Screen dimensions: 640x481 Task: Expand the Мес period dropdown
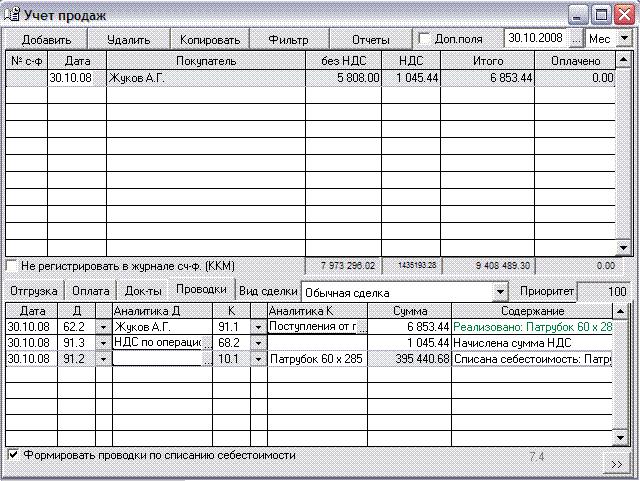click(625, 38)
